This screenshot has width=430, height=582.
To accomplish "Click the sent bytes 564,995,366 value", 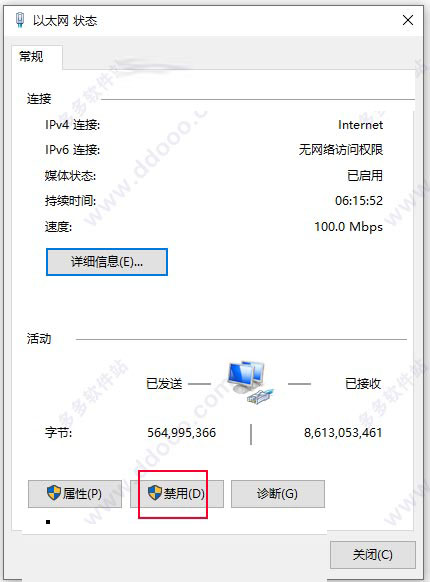I will pyautogui.click(x=182, y=433).
